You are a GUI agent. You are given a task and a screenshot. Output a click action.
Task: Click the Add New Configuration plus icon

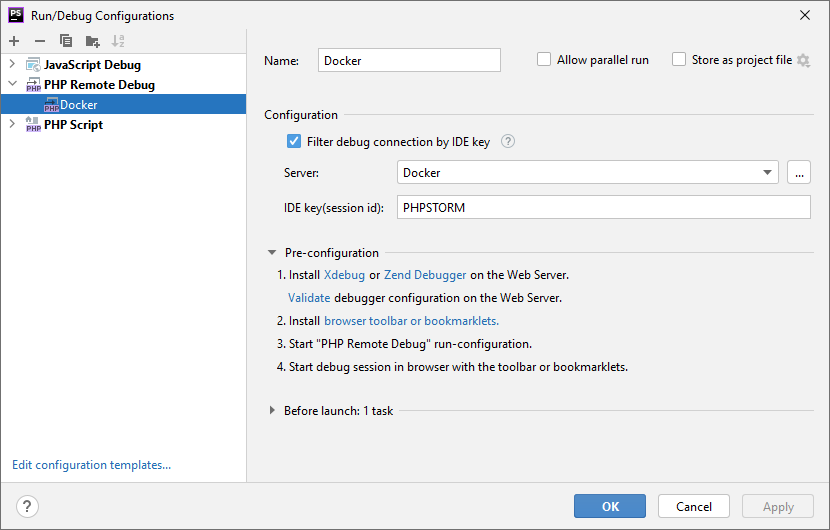[x=14, y=41]
